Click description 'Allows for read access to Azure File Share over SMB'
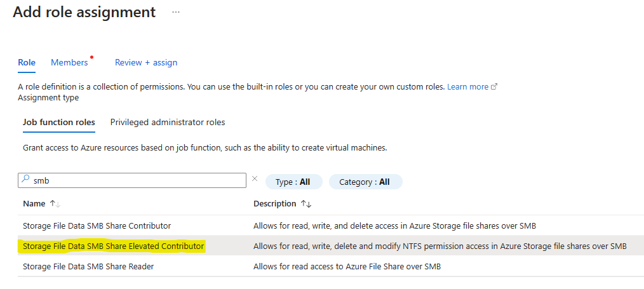Viewport: 644px width, 289px height. pos(347,266)
